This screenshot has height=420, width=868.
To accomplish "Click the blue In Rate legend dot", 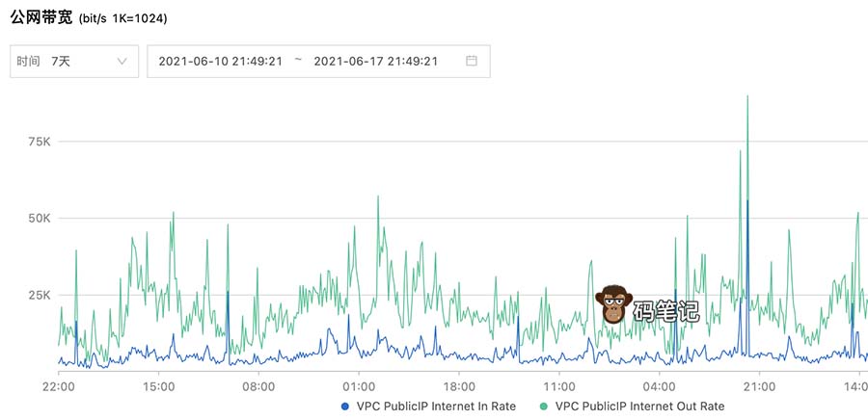I will point(346,407).
